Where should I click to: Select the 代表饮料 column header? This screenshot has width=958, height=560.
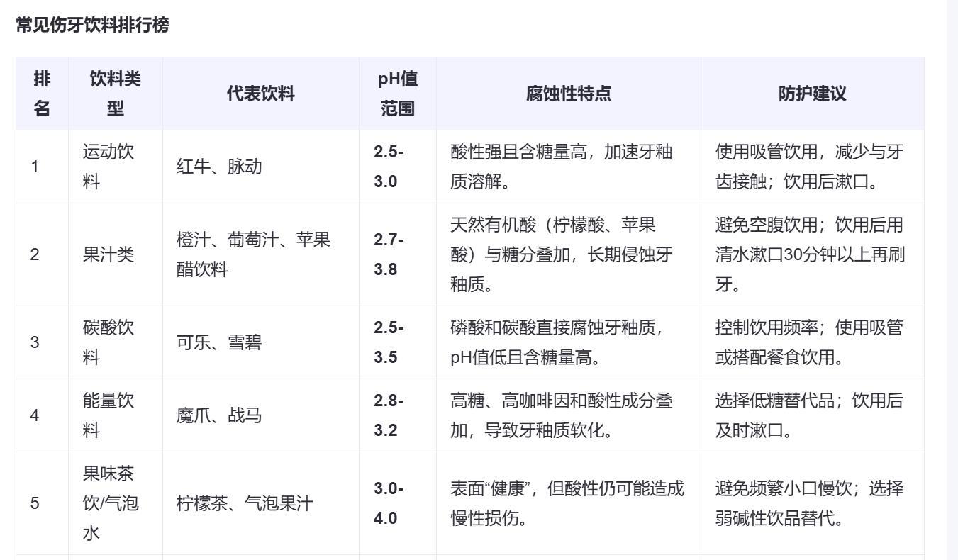(260, 94)
